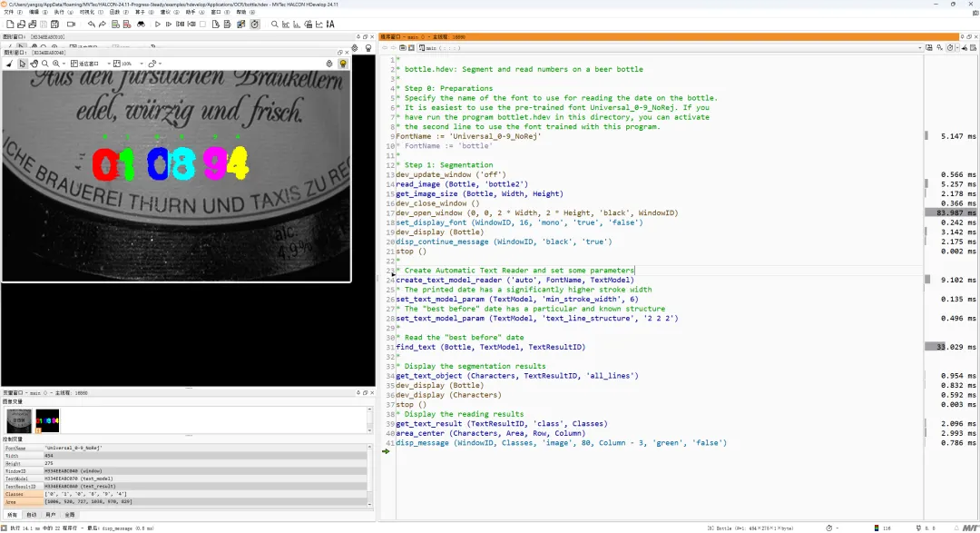Click the Step Into icon in the toolbar

pos(180,25)
